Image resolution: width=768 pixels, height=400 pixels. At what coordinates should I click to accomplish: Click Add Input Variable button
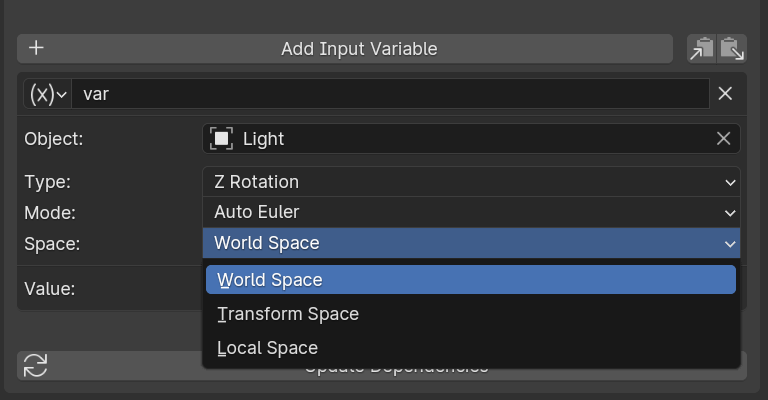click(x=358, y=48)
